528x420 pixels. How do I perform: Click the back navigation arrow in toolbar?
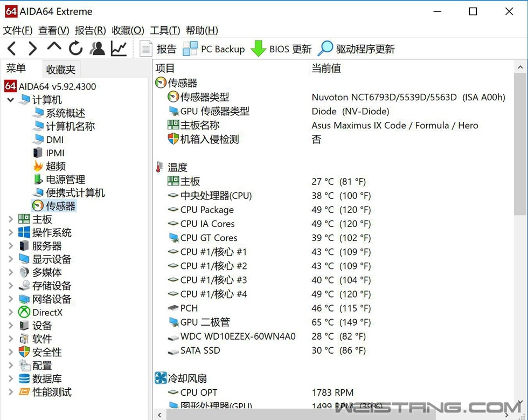click(12, 49)
